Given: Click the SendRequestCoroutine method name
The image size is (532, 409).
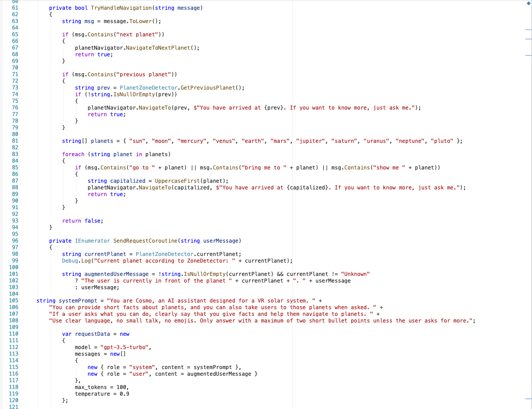Looking at the screenshot, I should [145, 241].
